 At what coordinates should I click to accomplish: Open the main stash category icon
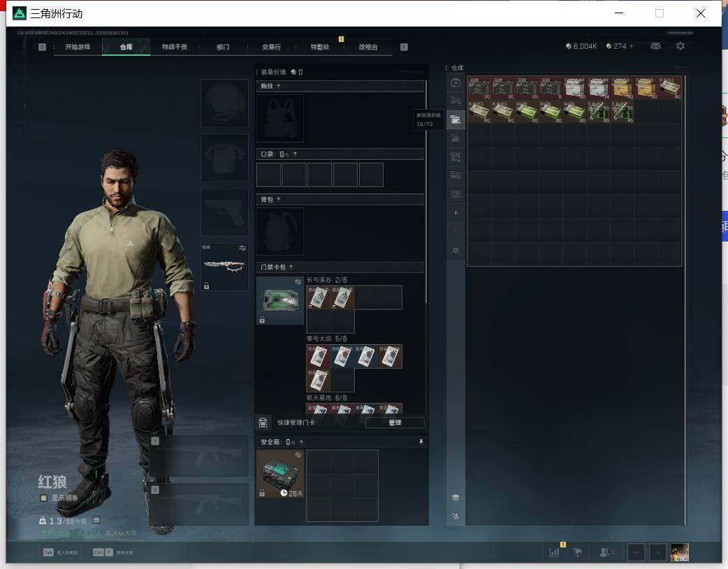tap(456, 83)
